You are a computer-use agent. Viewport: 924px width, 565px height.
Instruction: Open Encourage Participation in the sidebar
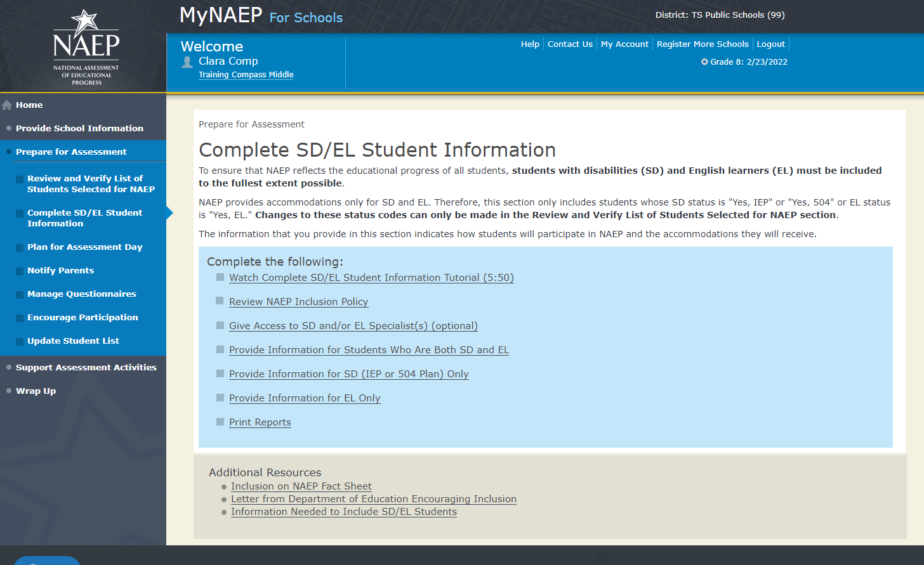82,318
